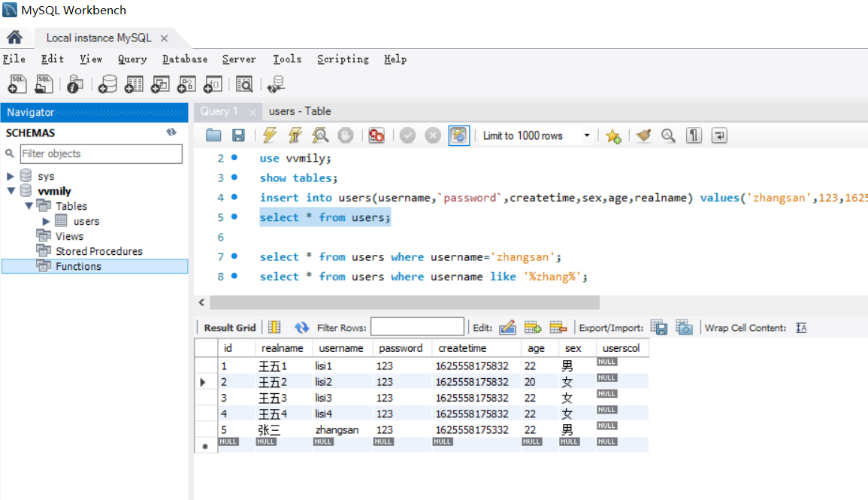868x500 pixels.
Task: Open the File menu
Action: coord(14,59)
